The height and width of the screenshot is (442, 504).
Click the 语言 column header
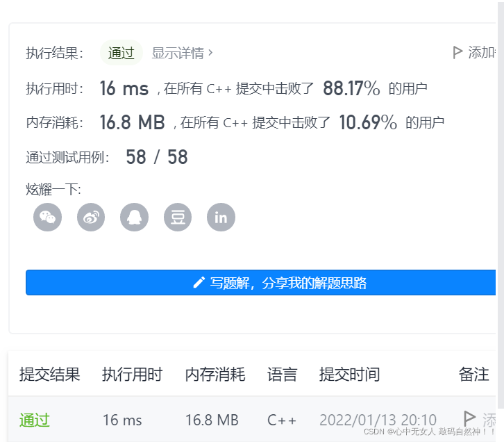pyautogui.click(x=282, y=375)
